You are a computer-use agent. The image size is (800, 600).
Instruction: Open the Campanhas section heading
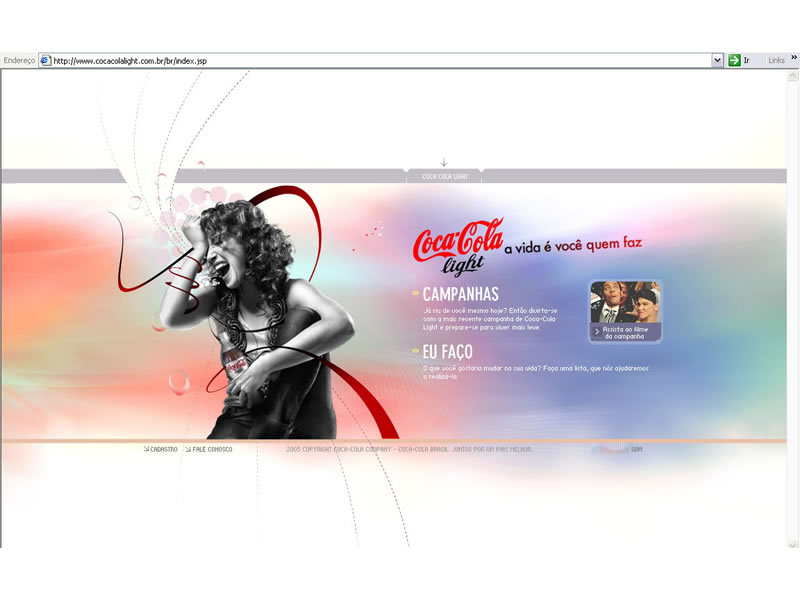coord(460,294)
